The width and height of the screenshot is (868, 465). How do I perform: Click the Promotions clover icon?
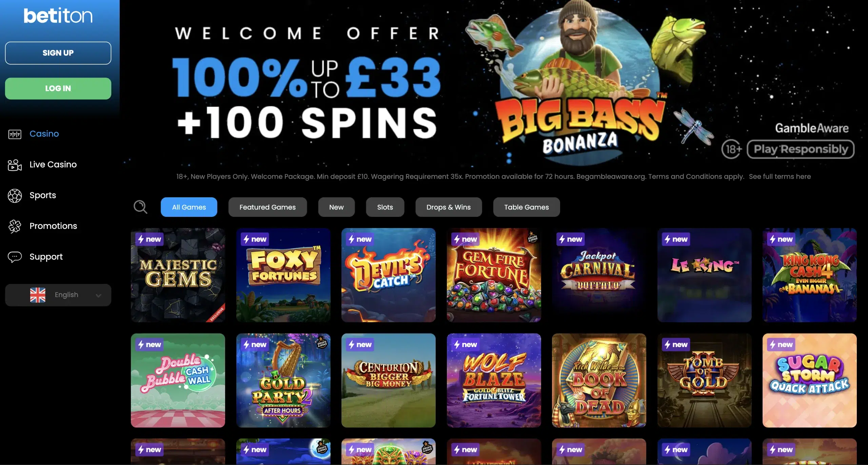15,226
